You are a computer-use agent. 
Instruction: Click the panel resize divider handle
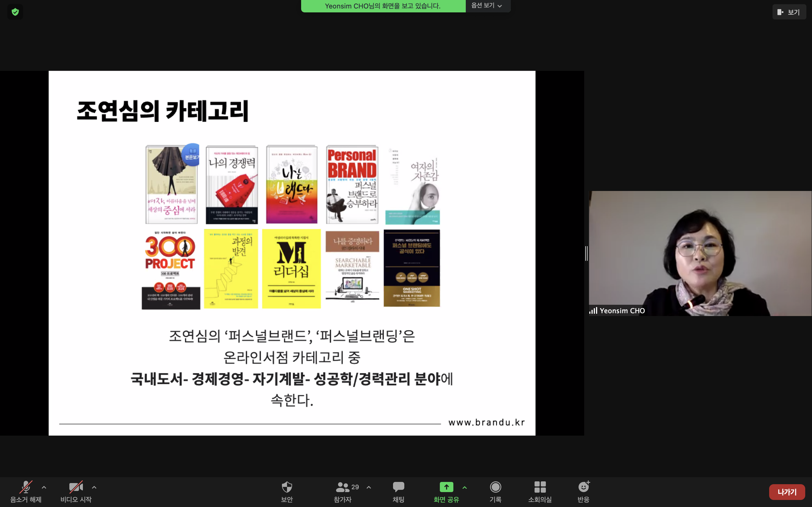(x=586, y=253)
